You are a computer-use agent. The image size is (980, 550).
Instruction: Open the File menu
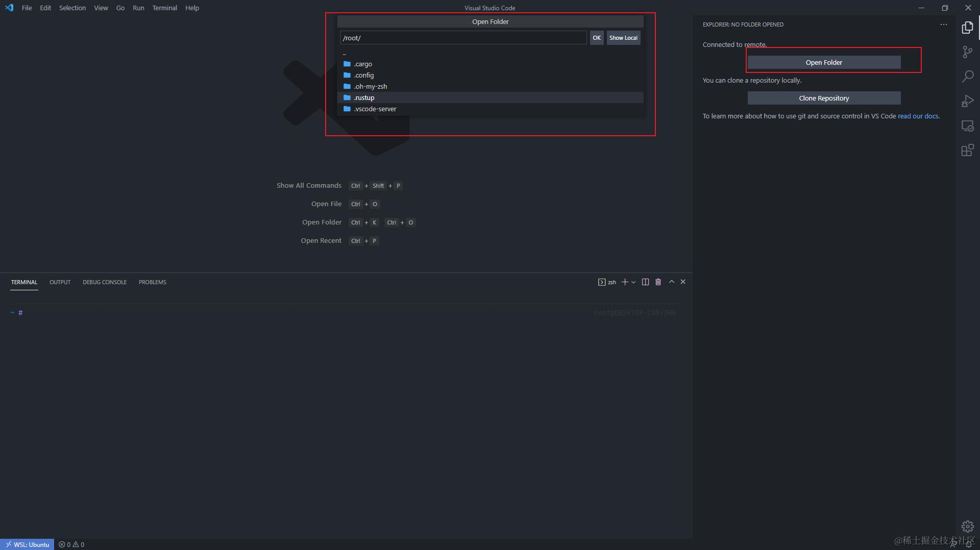coord(27,8)
